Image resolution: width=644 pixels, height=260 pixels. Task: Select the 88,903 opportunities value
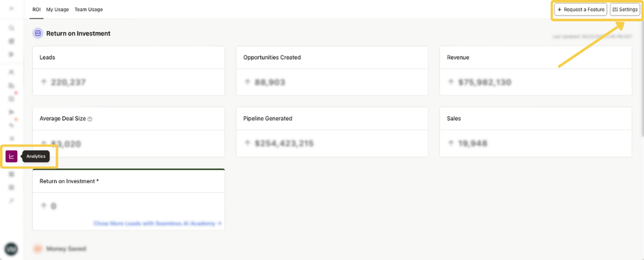(x=270, y=83)
